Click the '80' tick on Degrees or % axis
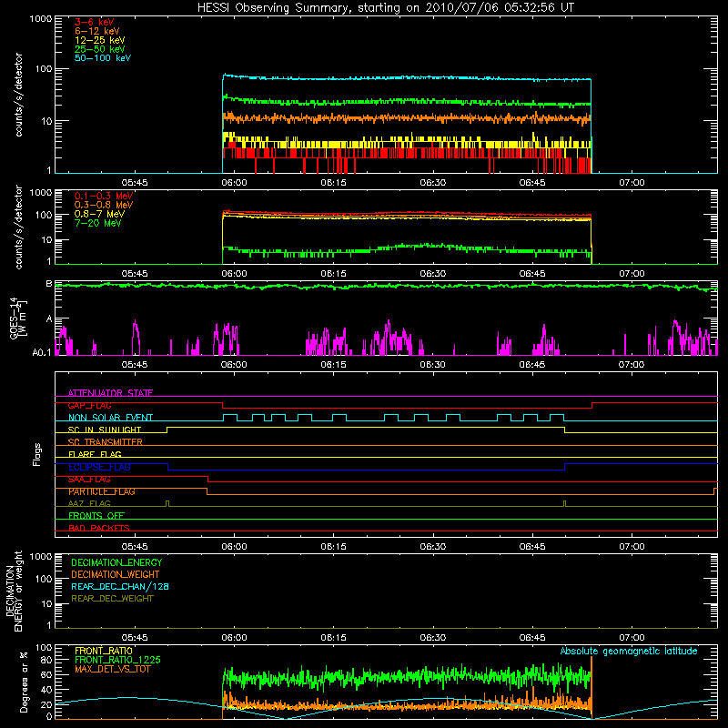 click(46, 660)
